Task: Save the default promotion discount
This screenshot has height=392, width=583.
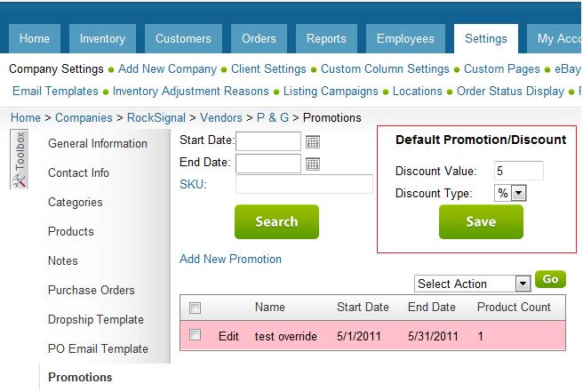Action: click(x=481, y=221)
